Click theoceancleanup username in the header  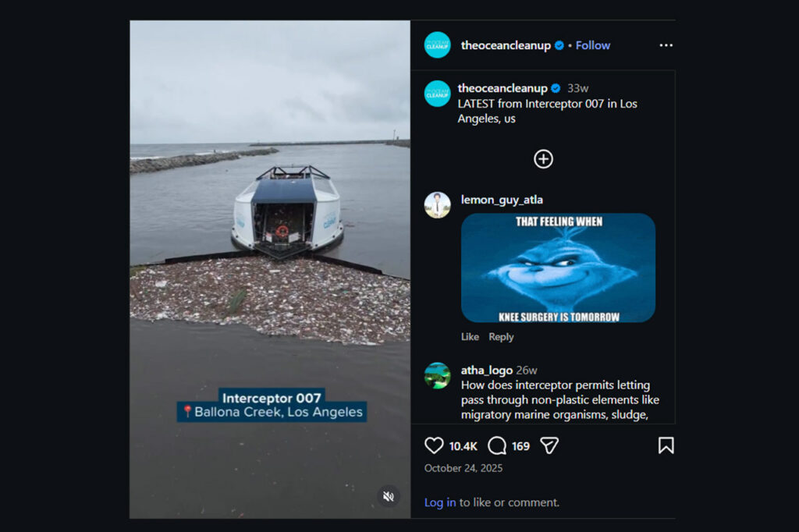[x=506, y=45]
